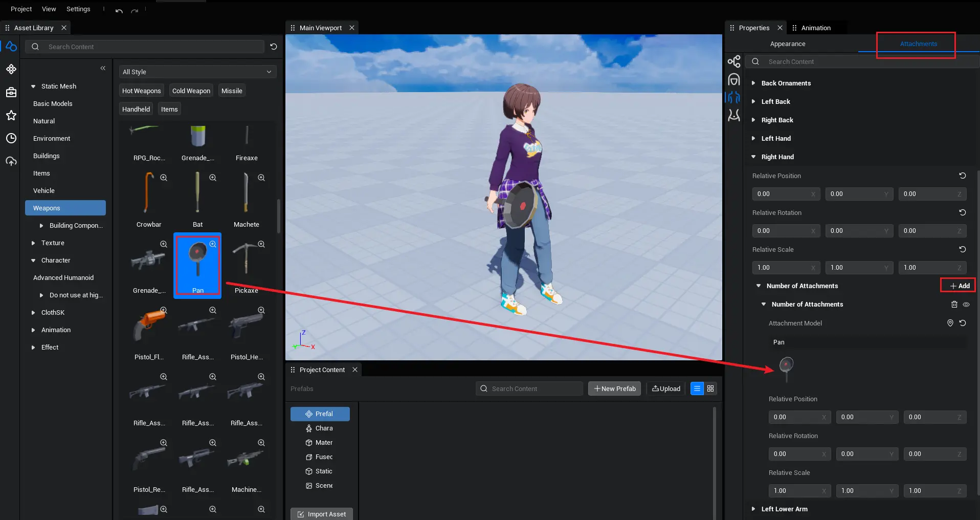Open the cloud upload icon in sidebar
This screenshot has height=520, width=980.
tap(11, 161)
